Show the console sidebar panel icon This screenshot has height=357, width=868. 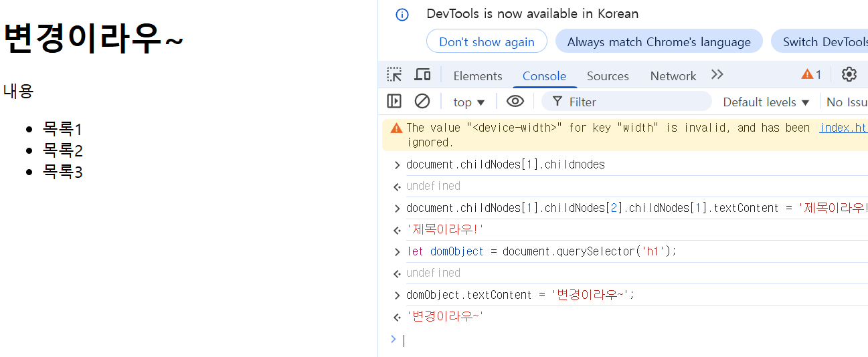pos(394,102)
